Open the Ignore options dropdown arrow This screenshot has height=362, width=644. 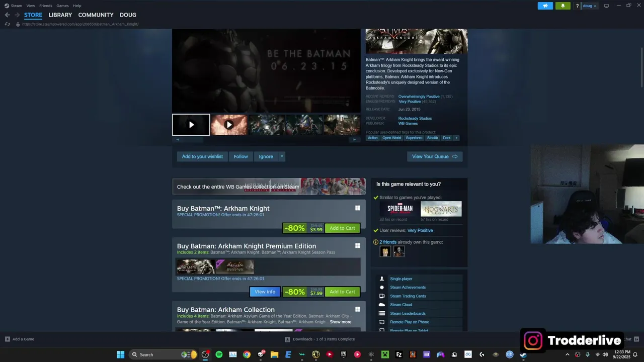[x=282, y=156]
